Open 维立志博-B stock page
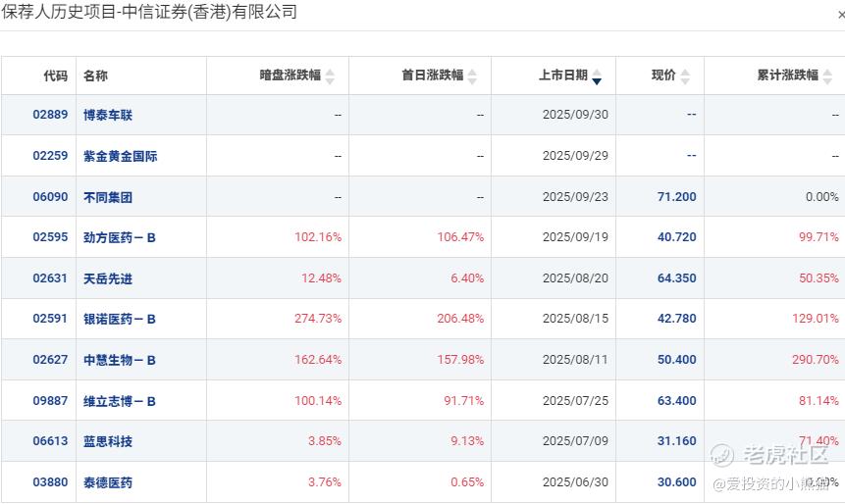The image size is (845, 504). coord(120,402)
